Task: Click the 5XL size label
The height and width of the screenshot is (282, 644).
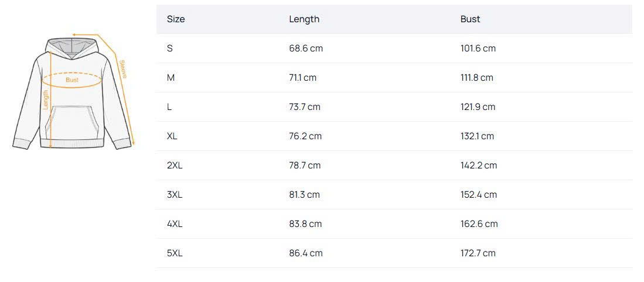Action: pyautogui.click(x=175, y=253)
